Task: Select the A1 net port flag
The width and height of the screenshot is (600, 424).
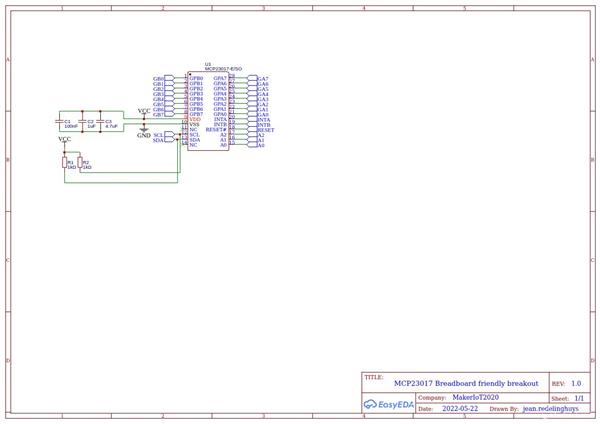Action: pyautogui.click(x=253, y=140)
